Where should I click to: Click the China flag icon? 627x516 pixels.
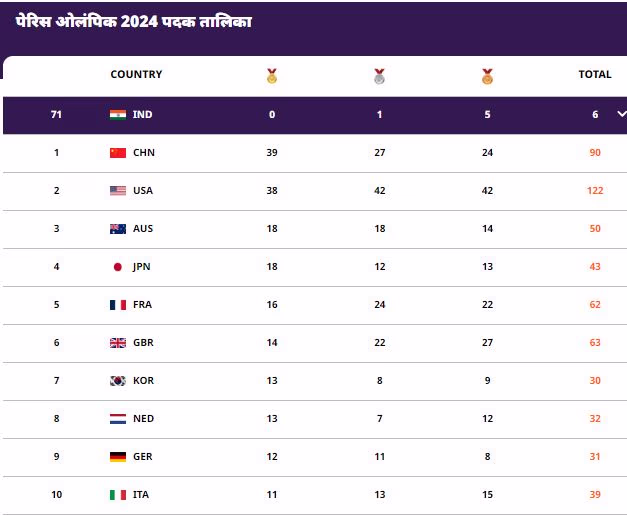(118, 153)
